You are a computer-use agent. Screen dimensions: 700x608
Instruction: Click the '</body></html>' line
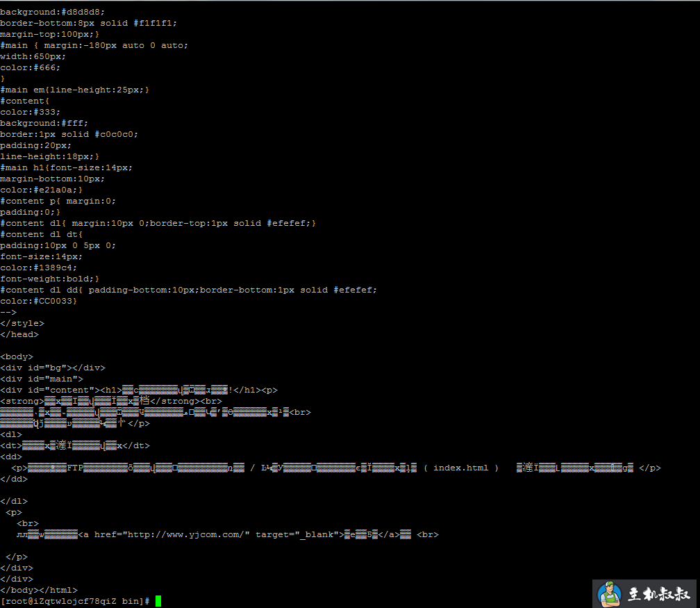38,590
